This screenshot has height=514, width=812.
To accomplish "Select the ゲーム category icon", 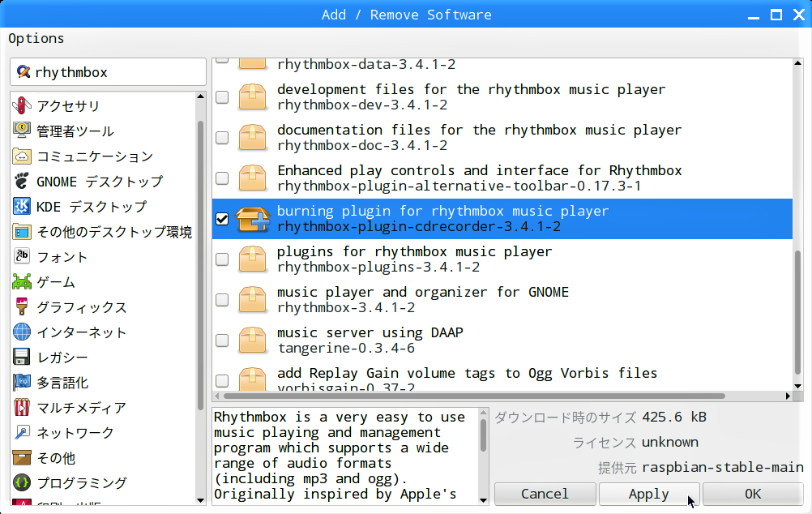I will click(x=22, y=282).
